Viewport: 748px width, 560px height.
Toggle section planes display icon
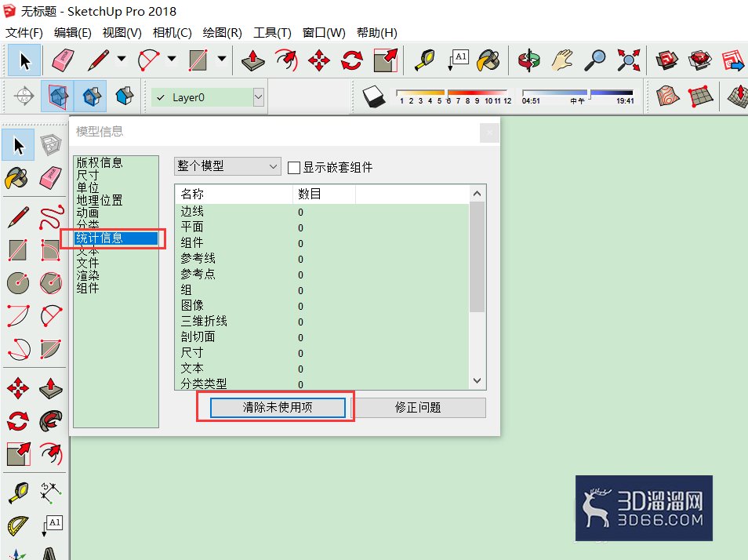click(x=57, y=96)
